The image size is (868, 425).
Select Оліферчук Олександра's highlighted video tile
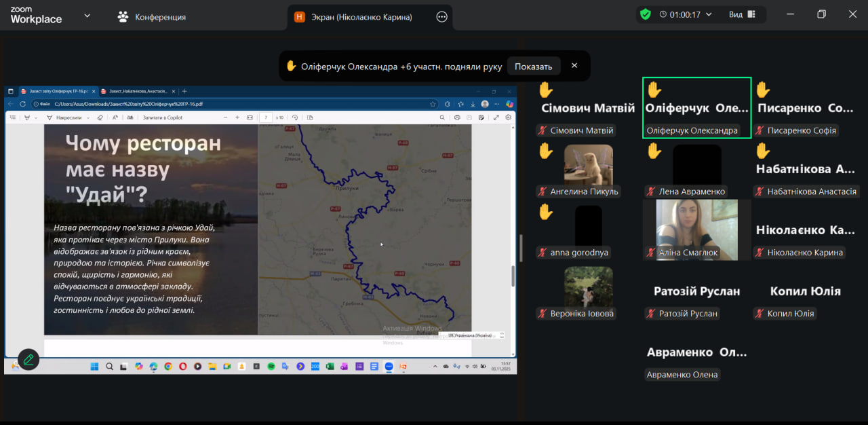(x=696, y=107)
